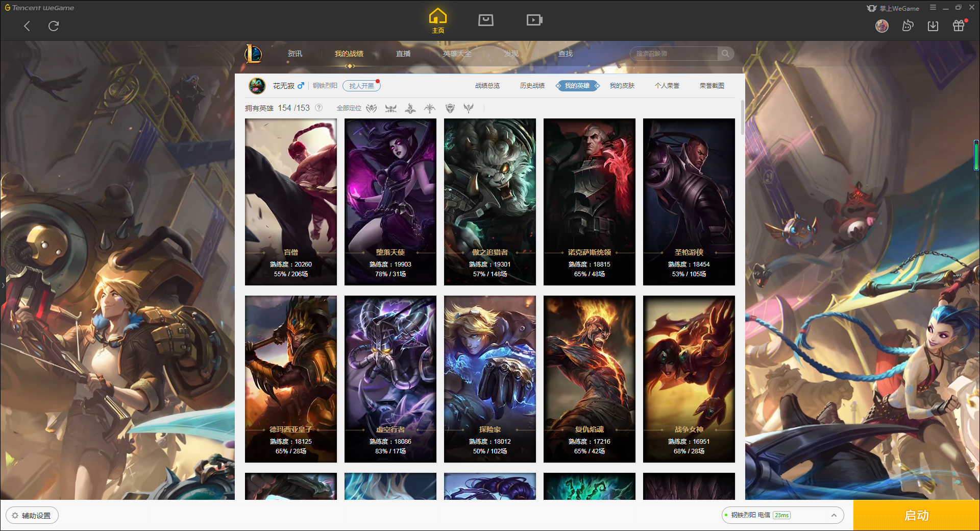Click 熟练度：20260 on the 盲僧 card
Viewport: 980px width, 531px height.
[x=291, y=264]
